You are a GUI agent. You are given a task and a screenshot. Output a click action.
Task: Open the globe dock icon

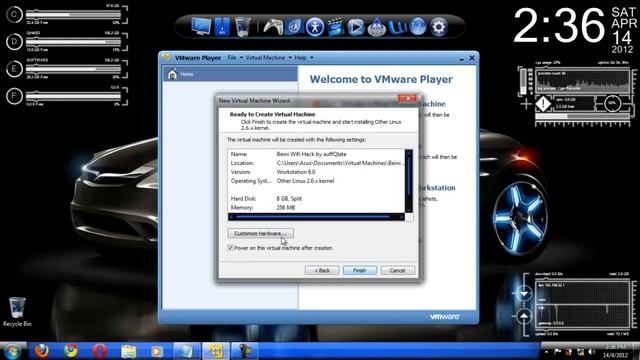(x=418, y=27)
